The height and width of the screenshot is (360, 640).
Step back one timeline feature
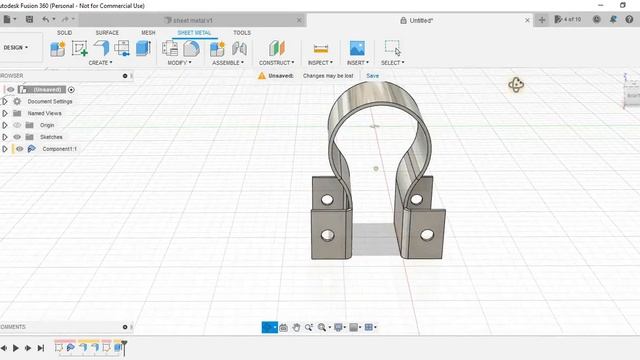[x=3, y=348]
